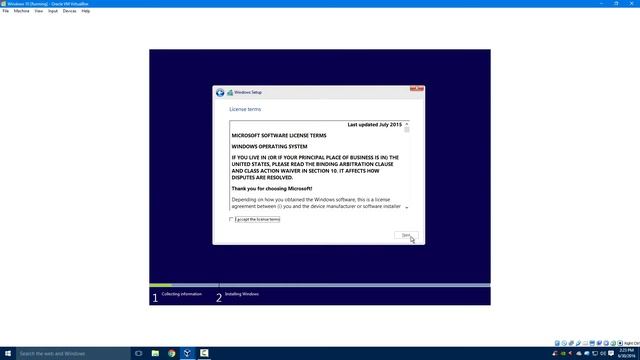Open the View menu
The image size is (640, 360).
(39, 11)
